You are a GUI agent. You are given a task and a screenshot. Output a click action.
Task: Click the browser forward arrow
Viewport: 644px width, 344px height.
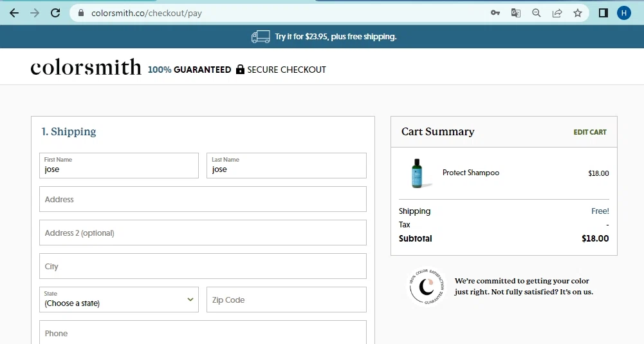click(x=35, y=13)
